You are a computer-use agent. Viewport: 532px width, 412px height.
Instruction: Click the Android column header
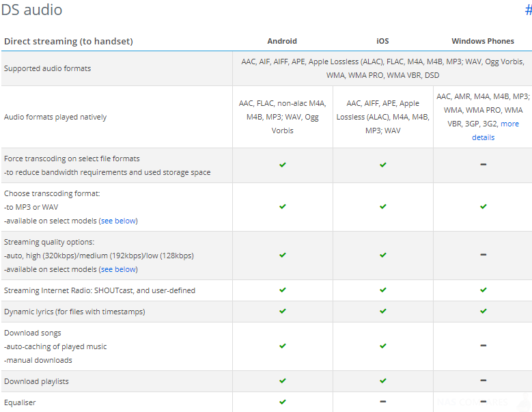[x=282, y=41]
